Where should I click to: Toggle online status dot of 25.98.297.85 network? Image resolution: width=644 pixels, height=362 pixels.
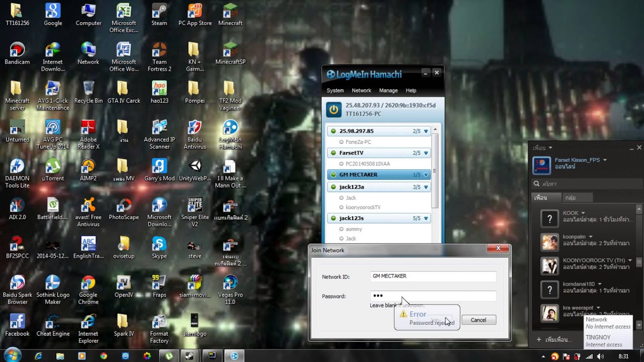(333, 131)
